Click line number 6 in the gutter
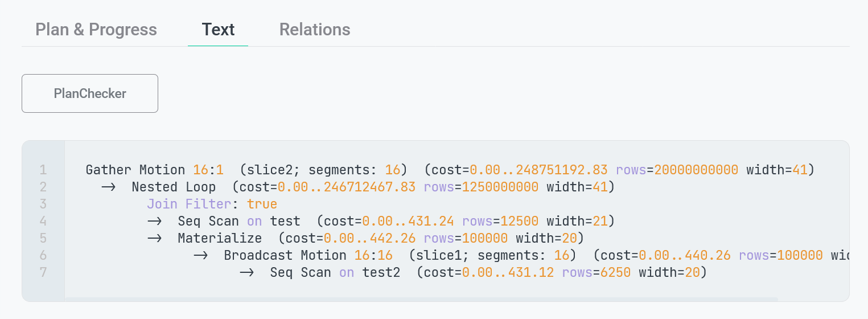The image size is (868, 319). coord(43,255)
